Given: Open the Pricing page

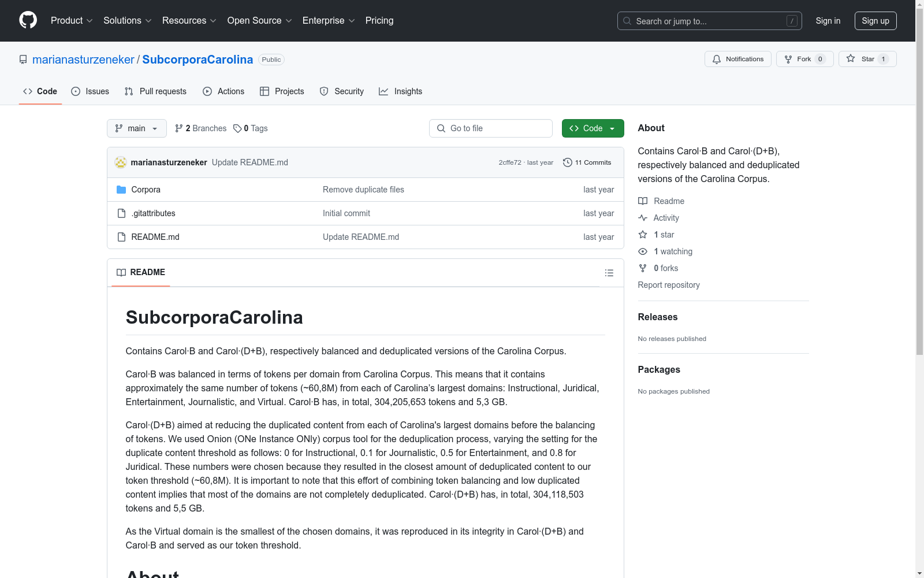Looking at the screenshot, I should [x=379, y=21].
